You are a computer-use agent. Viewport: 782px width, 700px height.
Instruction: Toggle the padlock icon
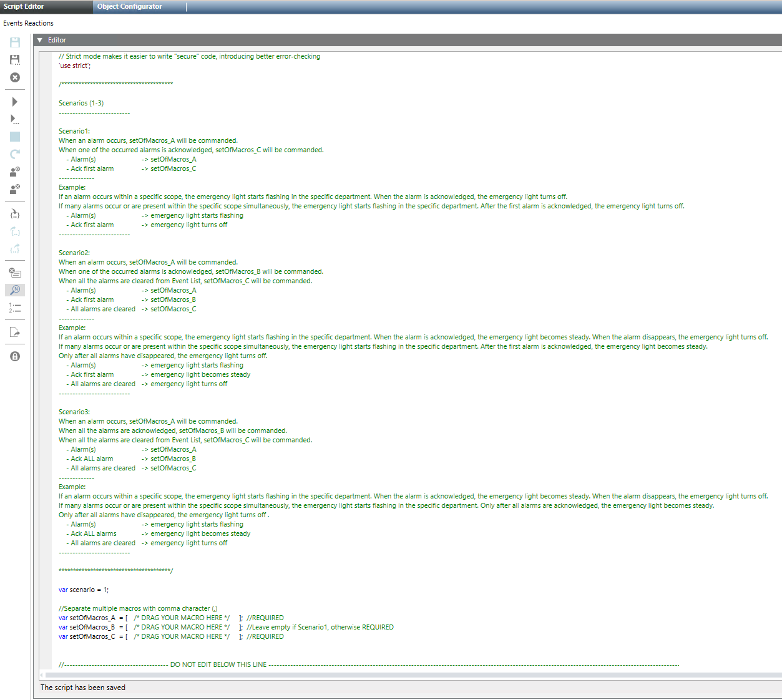15,356
